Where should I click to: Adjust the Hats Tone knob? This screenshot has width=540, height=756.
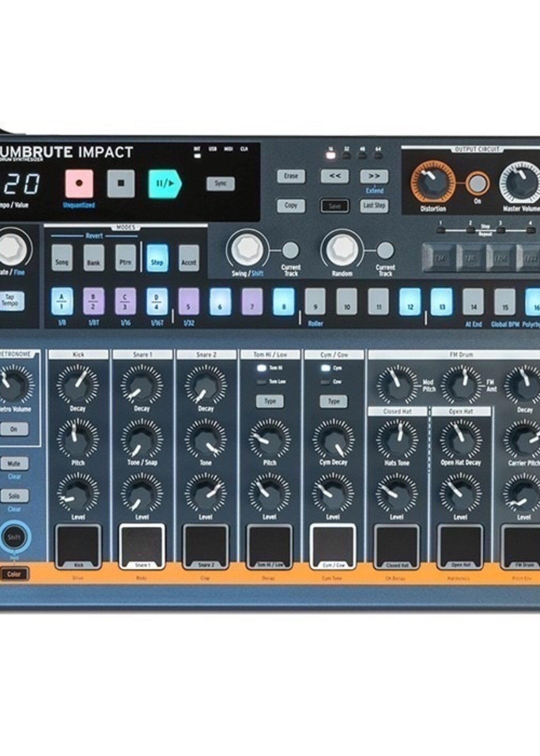pyautogui.click(x=397, y=439)
